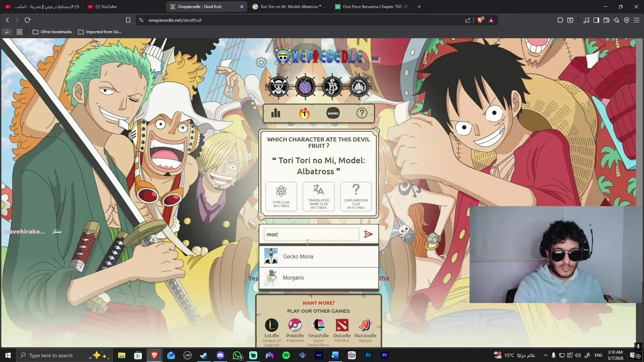The width and height of the screenshot is (644, 362).
Task: Select the Jolly Roger classic mode wheel
Action: (x=279, y=86)
